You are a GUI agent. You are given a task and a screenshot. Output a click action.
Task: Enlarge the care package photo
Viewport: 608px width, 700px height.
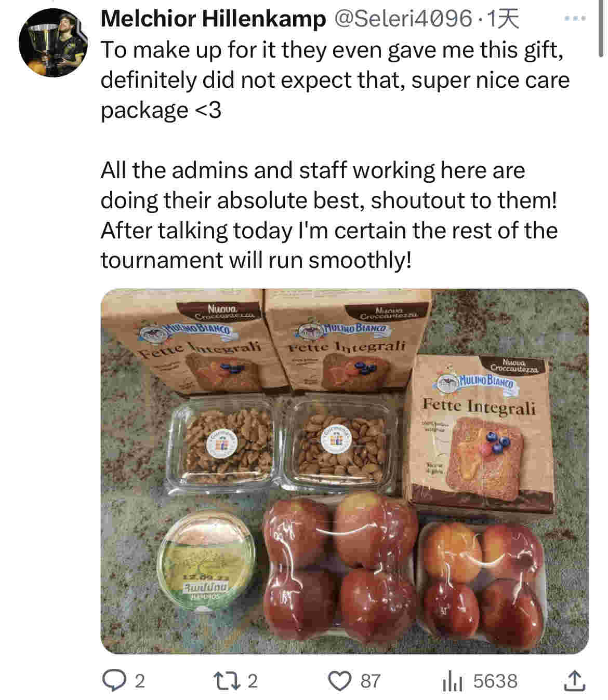point(345,471)
